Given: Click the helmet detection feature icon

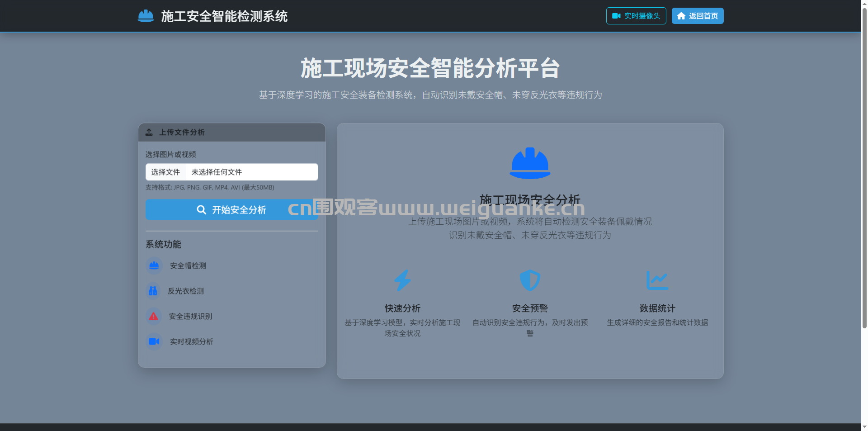Looking at the screenshot, I should [154, 265].
